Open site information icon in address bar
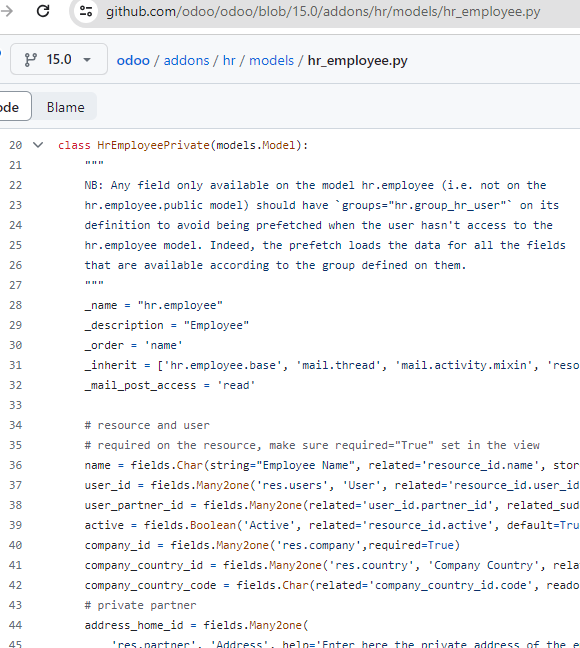The height and width of the screenshot is (648, 580). click(x=86, y=11)
